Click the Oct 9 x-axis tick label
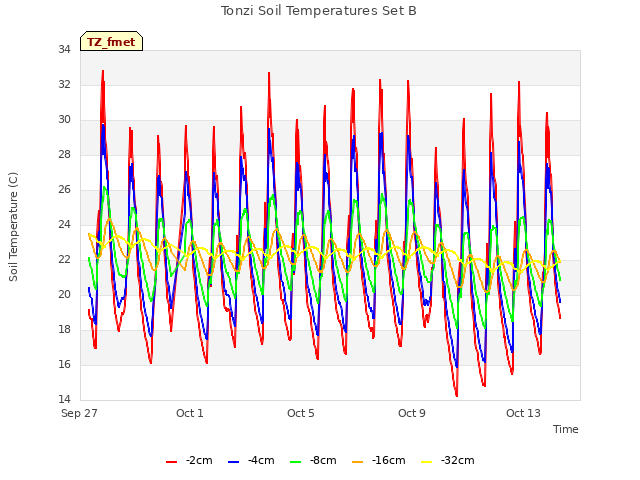Image resolution: width=640 pixels, height=480 pixels. click(412, 413)
